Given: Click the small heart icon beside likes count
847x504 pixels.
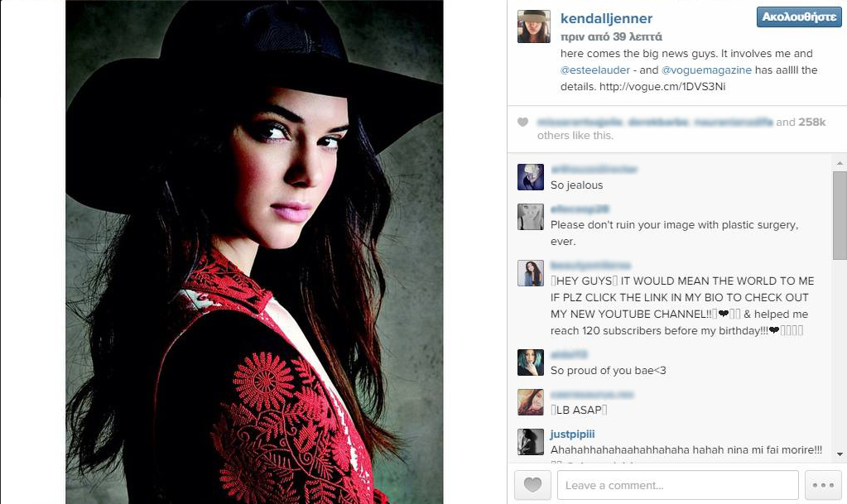Looking at the screenshot, I should coord(522,122).
